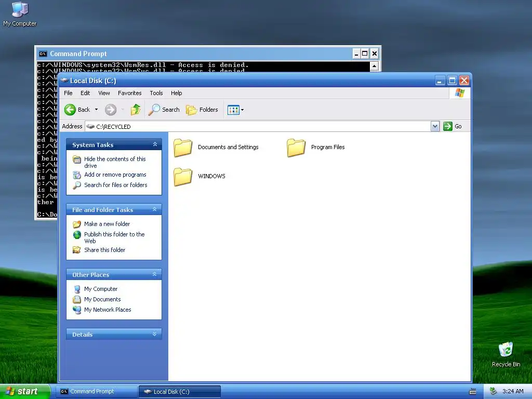532x399 pixels.
Task: Maximize the Command Prompt window
Action: click(365, 54)
